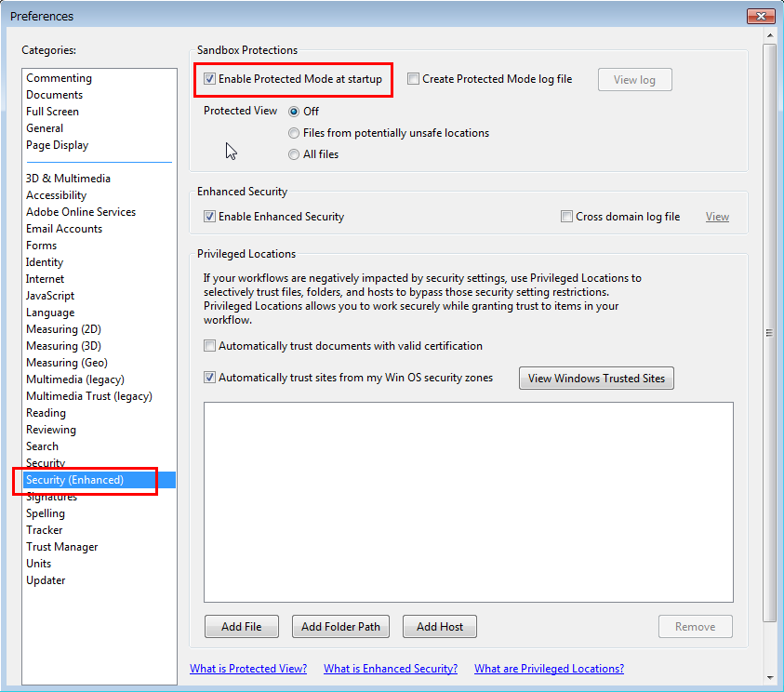Viewport: 784px width, 692px height.
Task: Choose Files from potentially unsafe locations
Action: point(293,132)
